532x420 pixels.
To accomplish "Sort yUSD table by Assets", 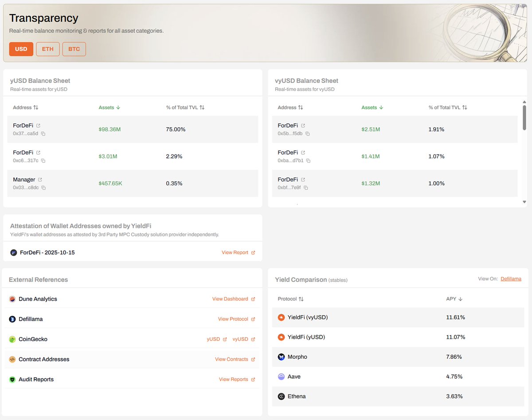I will click(110, 107).
